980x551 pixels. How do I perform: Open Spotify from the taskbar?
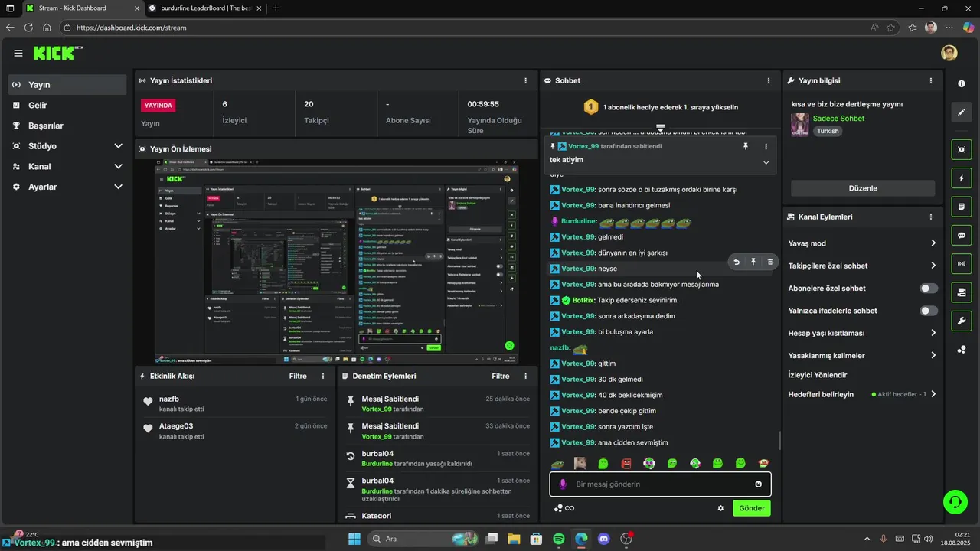coord(559,539)
